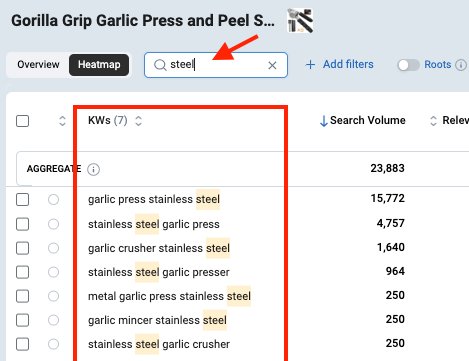Click the Add filters link
469x361 pixels.
[348, 64]
